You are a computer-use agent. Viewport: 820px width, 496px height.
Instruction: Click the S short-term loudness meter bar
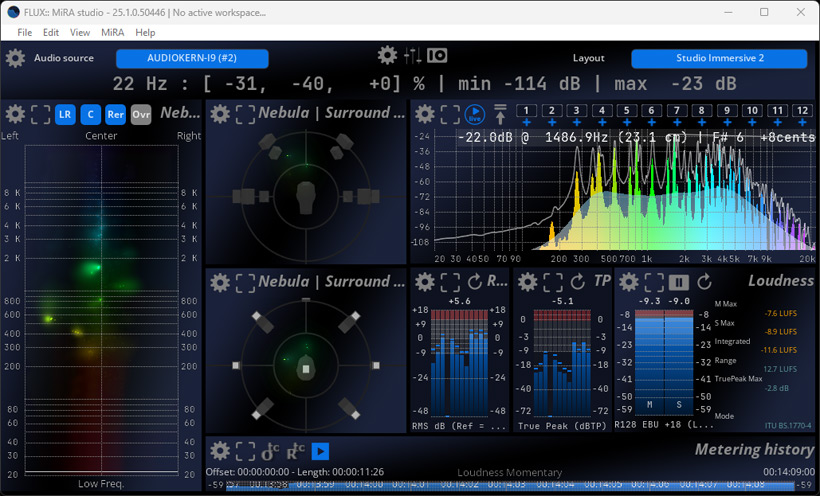[679, 362]
